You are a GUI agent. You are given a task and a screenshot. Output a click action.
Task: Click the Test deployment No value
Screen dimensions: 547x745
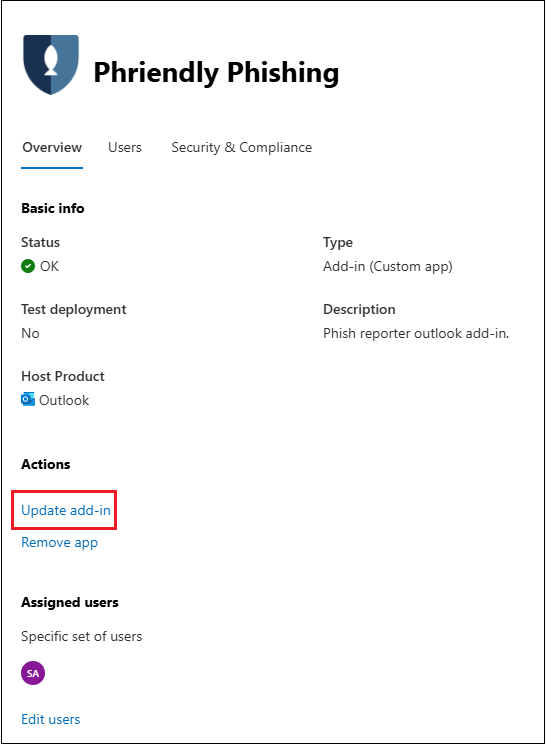coord(30,334)
